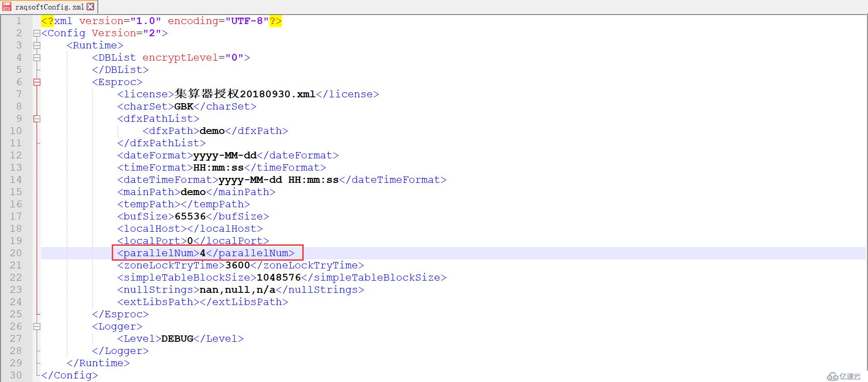
Task: Click the closing </Config> tag
Action: coord(70,375)
